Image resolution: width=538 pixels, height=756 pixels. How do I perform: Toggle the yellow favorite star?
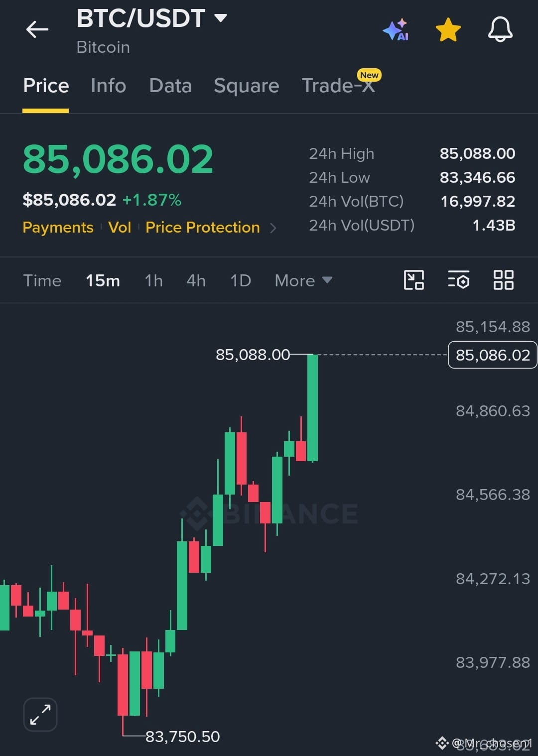pyautogui.click(x=448, y=30)
